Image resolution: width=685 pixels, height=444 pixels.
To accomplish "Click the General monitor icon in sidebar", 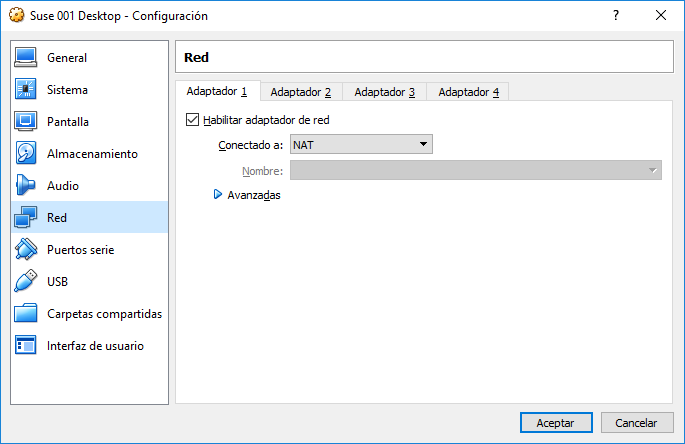I will pyautogui.click(x=26, y=58).
